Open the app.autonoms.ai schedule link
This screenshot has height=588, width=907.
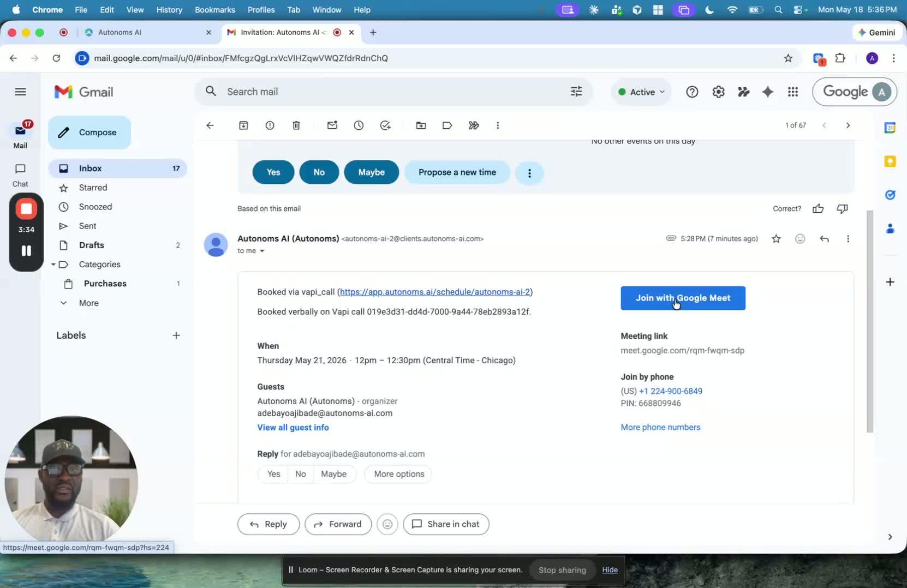435,292
